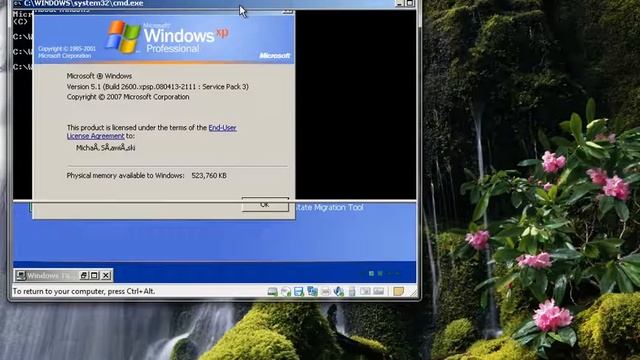Click the Microsoft logo in the banner
This screenshot has width=640, height=360.
coord(275,56)
